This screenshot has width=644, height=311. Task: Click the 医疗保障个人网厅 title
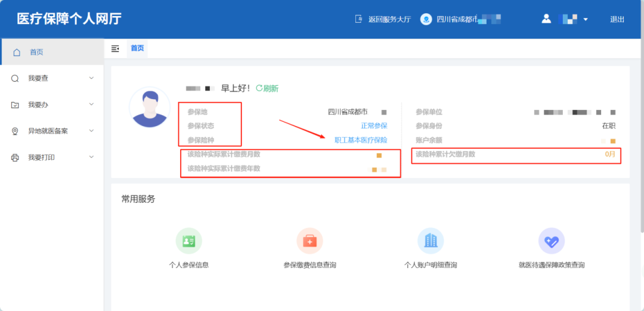(69, 19)
